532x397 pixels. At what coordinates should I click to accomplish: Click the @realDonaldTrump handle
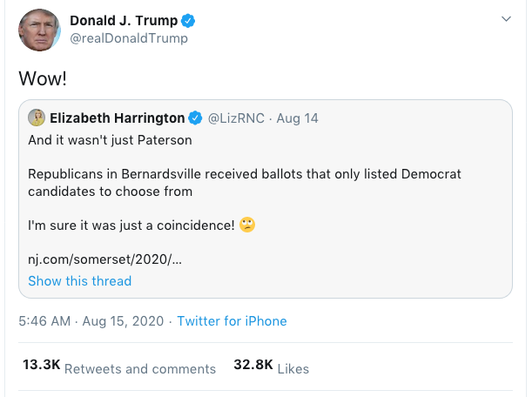tap(128, 39)
